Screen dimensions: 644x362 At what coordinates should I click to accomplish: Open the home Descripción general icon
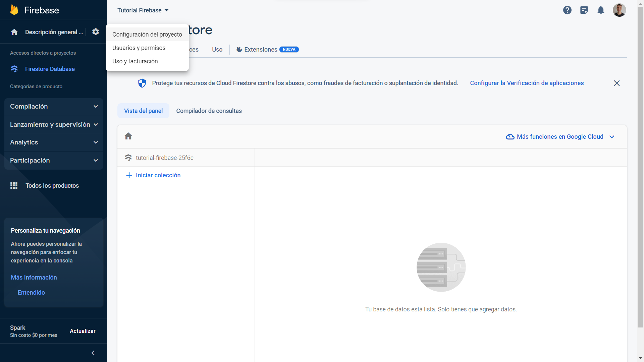pos(14,32)
